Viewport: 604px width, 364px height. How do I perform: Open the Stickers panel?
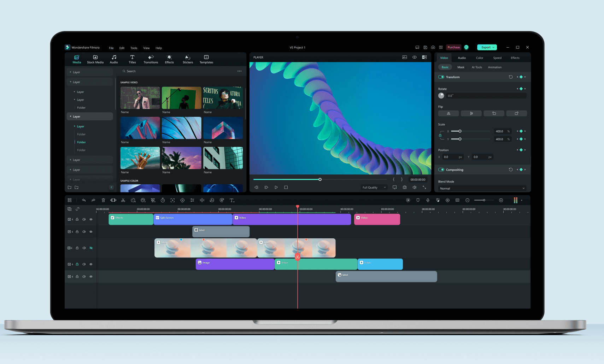point(188,59)
